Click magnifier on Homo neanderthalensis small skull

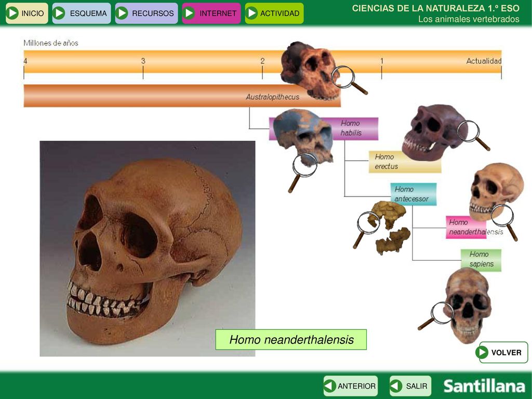click(x=504, y=222)
